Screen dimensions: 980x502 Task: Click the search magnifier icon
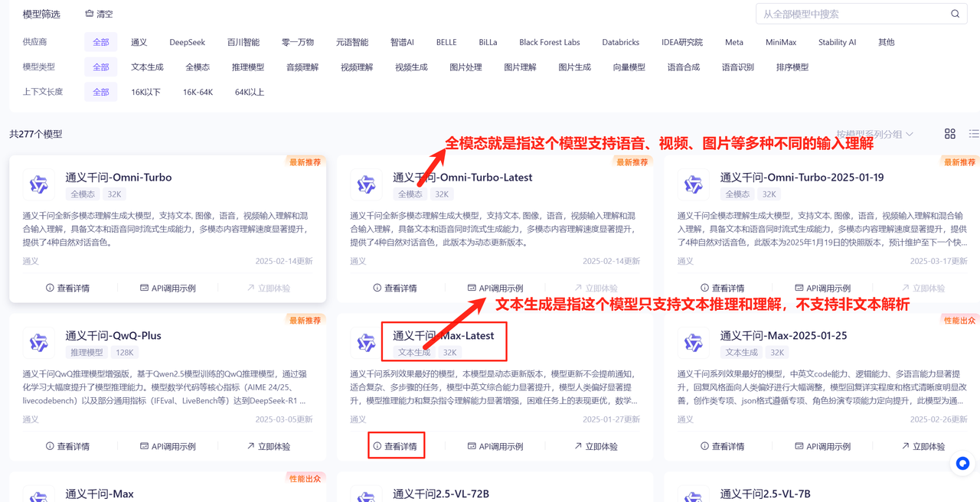955,14
